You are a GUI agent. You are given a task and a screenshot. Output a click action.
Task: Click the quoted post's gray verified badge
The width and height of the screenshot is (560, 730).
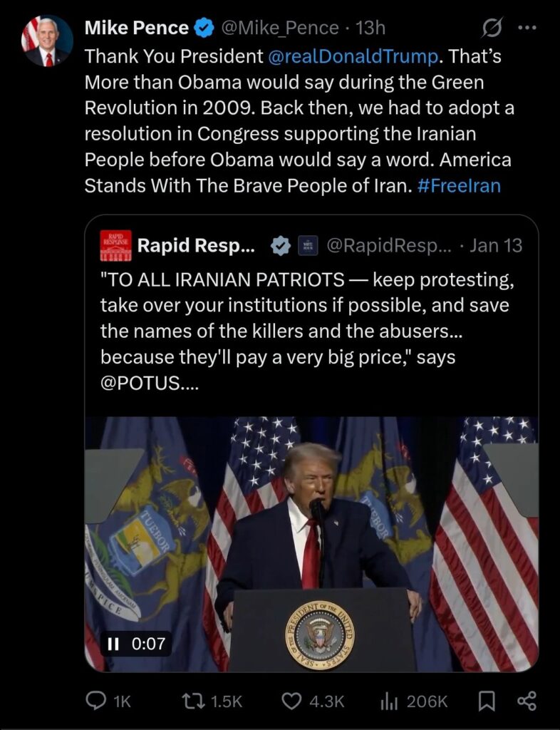tap(281, 246)
